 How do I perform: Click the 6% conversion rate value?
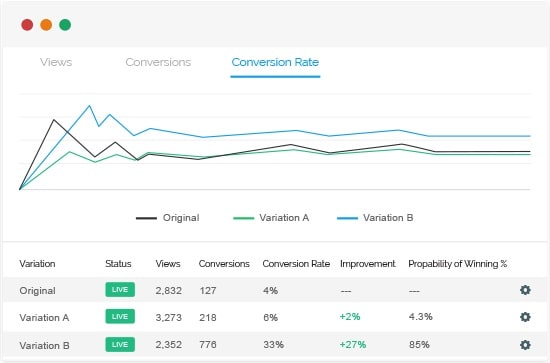(270, 318)
